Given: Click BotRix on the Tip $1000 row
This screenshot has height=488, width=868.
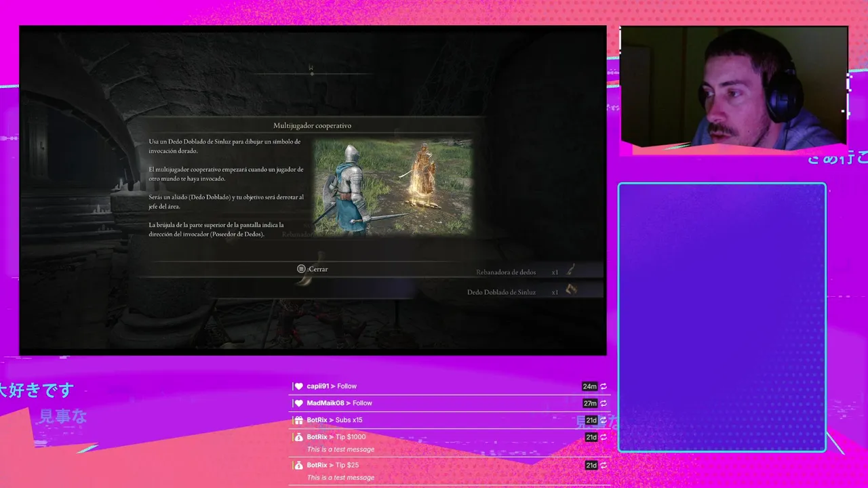Looking at the screenshot, I should pos(317,437).
